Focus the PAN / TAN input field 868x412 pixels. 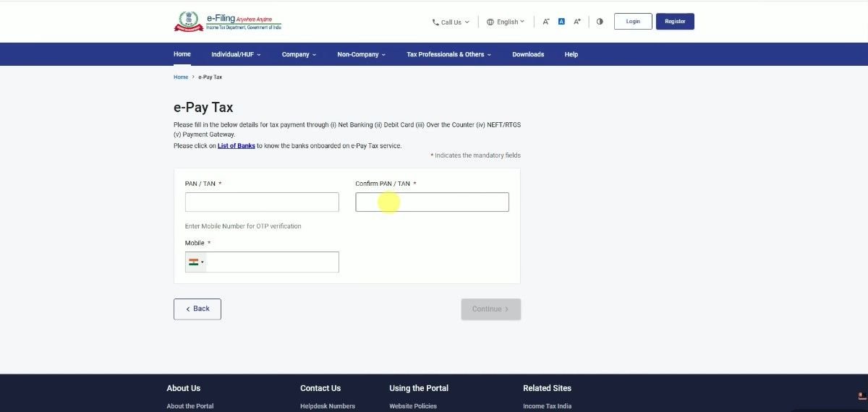(x=262, y=202)
